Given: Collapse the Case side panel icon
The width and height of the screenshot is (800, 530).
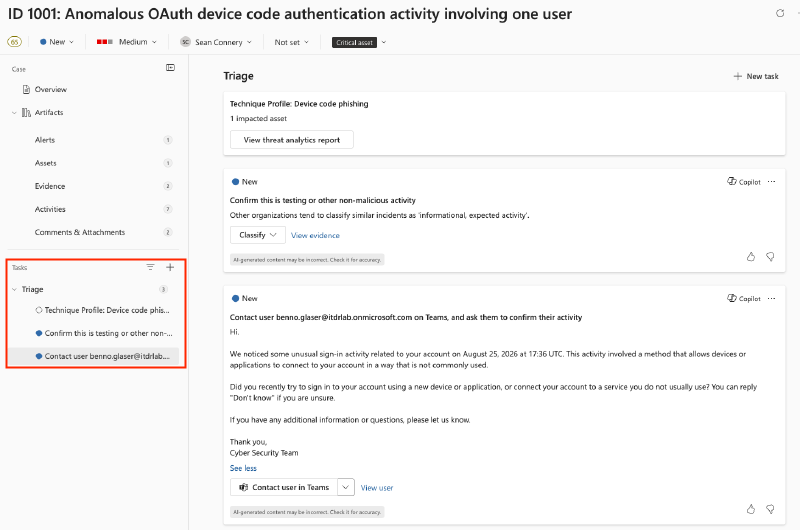Looking at the screenshot, I should point(170,68).
